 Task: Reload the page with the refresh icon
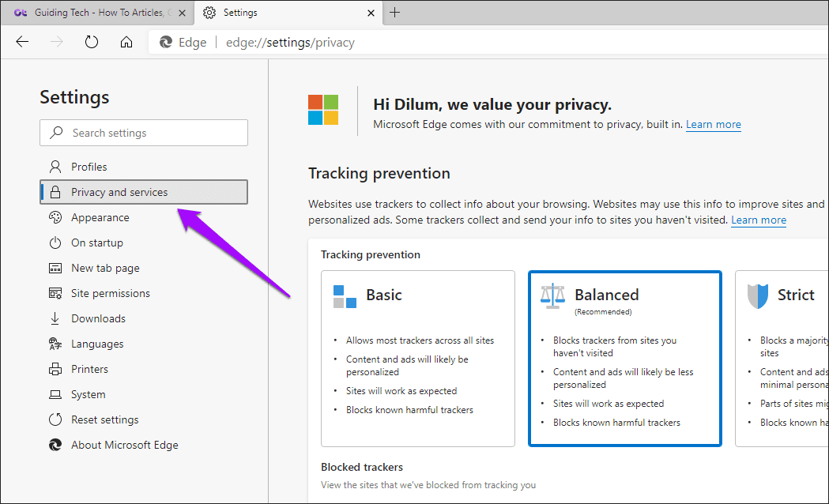pos(92,42)
